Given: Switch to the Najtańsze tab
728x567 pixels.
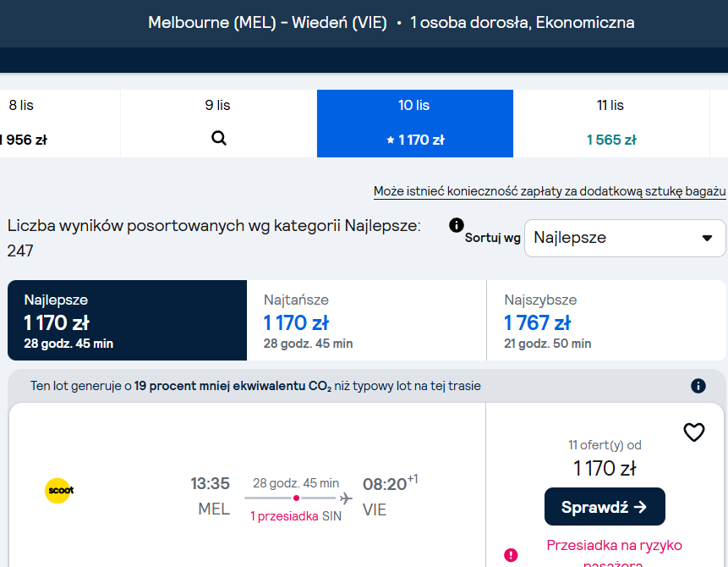Looking at the screenshot, I should click(x=366, y=320).
